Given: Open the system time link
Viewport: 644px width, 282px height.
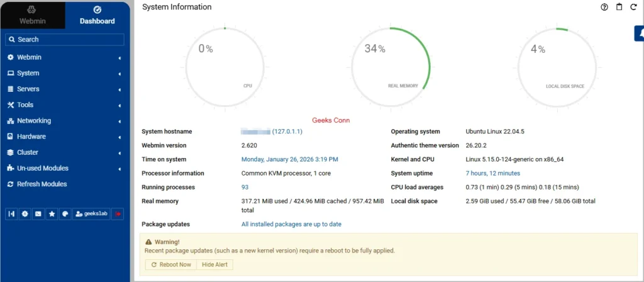Looking at the screenshot, I should (x=289, y=159).
